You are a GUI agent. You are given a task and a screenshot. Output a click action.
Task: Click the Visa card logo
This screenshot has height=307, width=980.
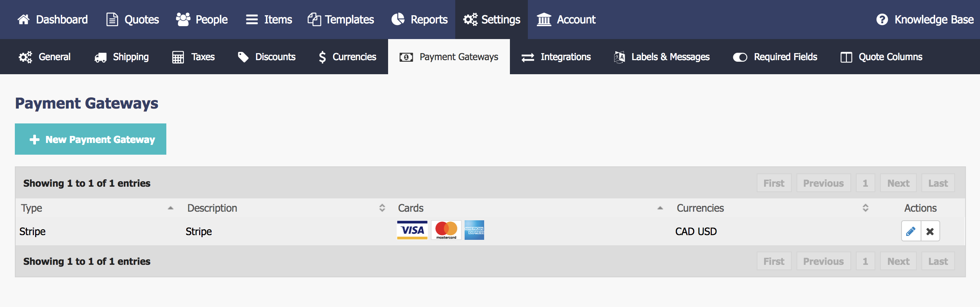click(412, 230)
